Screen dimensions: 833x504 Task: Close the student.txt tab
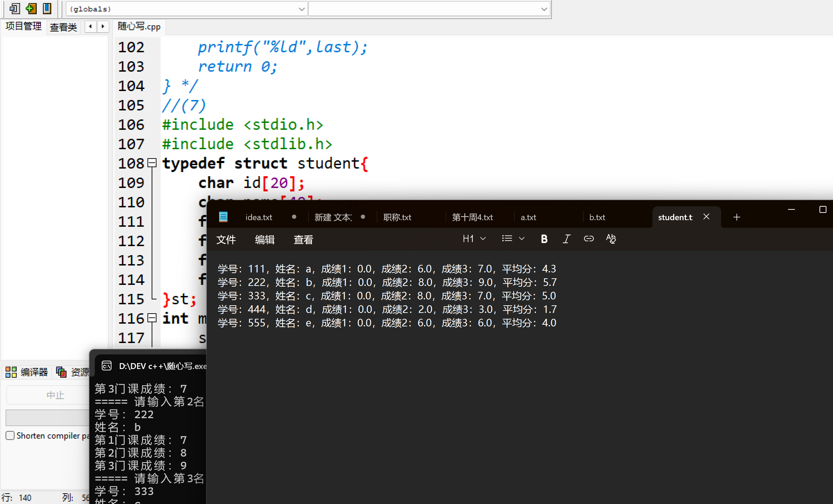coord(707,217)
